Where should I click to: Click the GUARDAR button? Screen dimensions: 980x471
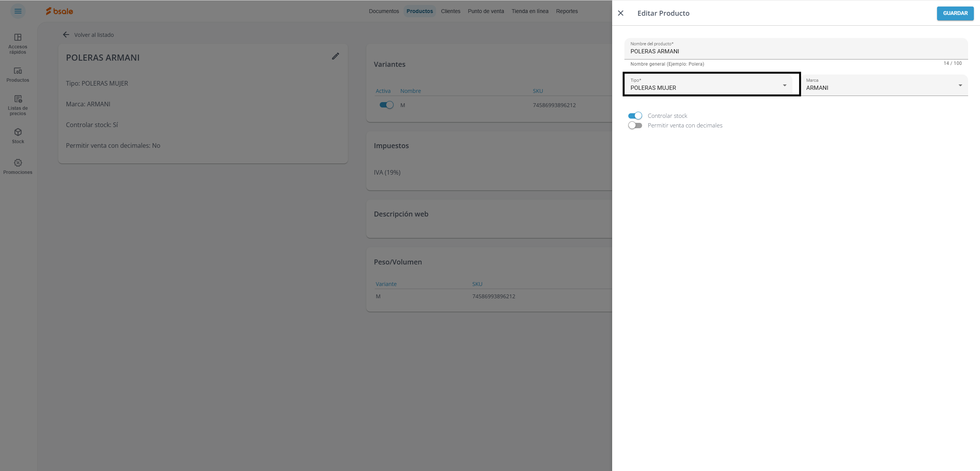955,13
